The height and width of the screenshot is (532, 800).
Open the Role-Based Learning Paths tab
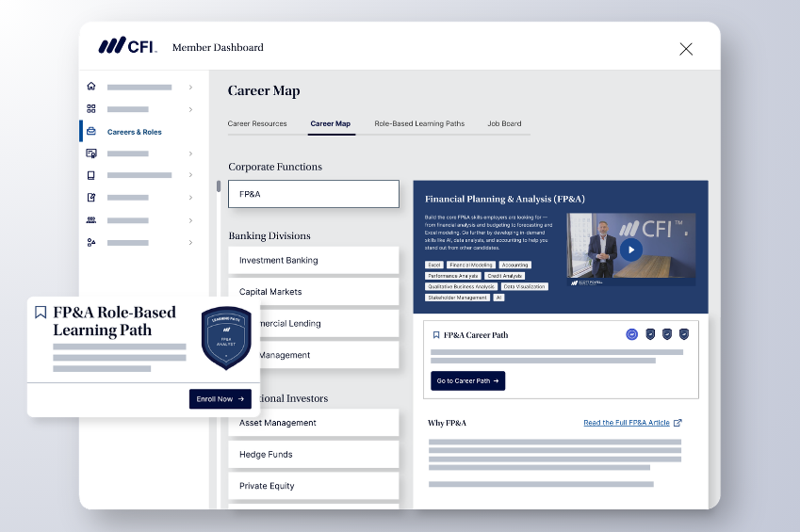tap(419, 123)
